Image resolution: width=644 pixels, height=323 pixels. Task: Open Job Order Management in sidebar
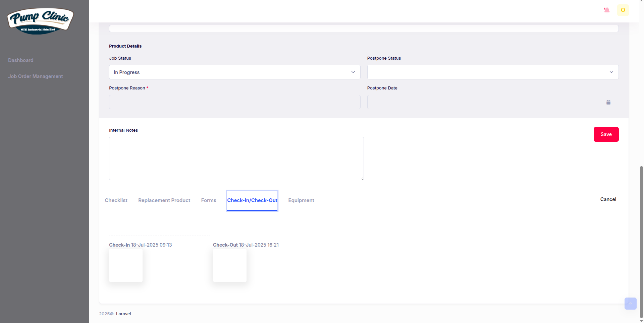click(36, 76)
